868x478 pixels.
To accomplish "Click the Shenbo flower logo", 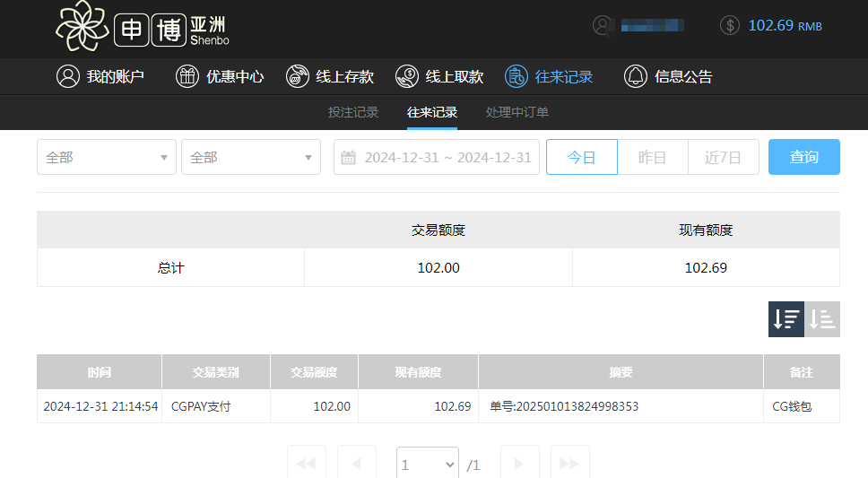I will point(82,27).
